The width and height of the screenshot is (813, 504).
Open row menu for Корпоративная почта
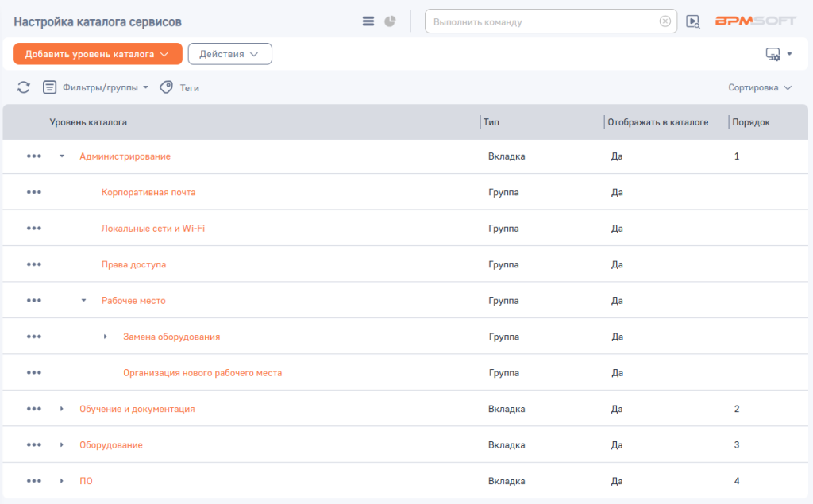[x=33, y=192]
